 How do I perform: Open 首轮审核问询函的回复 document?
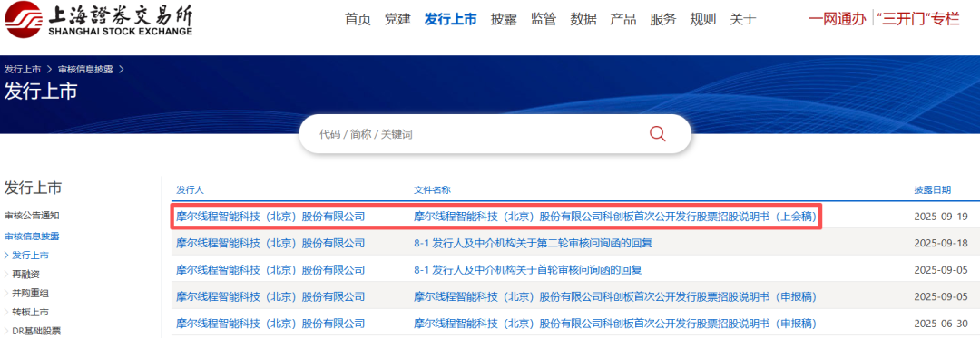point(528,270)
